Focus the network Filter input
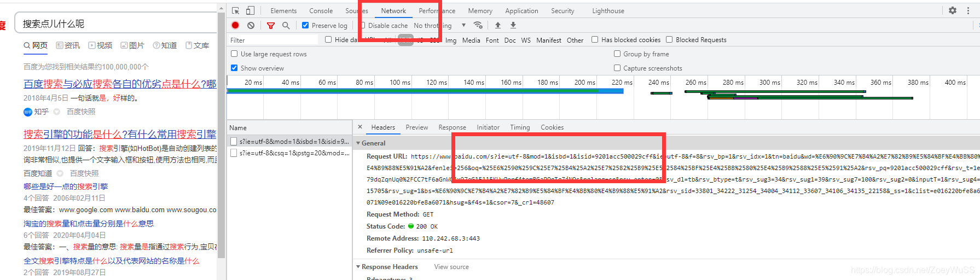The width and height of the screenshot is (980, 280). pos(272,40)
